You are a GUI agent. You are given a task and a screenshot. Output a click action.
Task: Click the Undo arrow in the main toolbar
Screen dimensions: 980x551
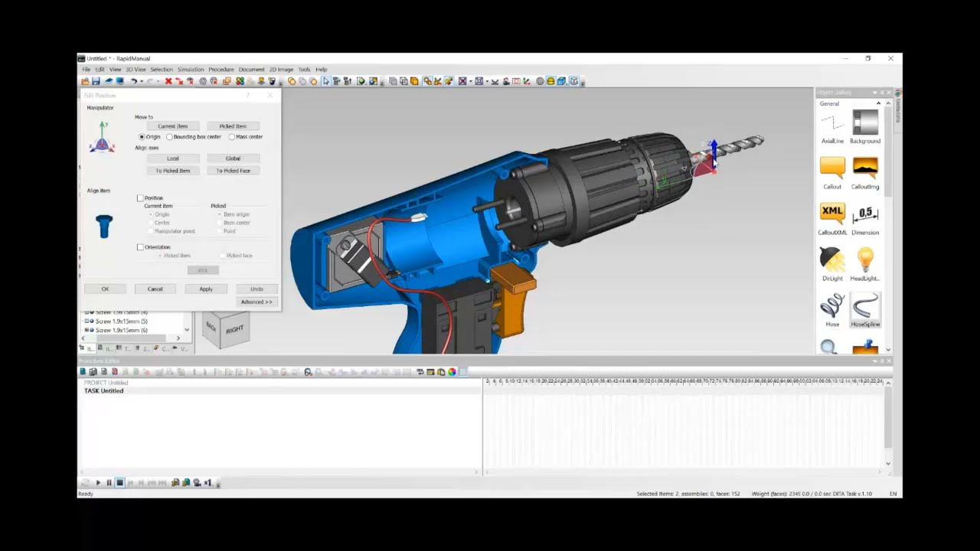pos(133,81)
